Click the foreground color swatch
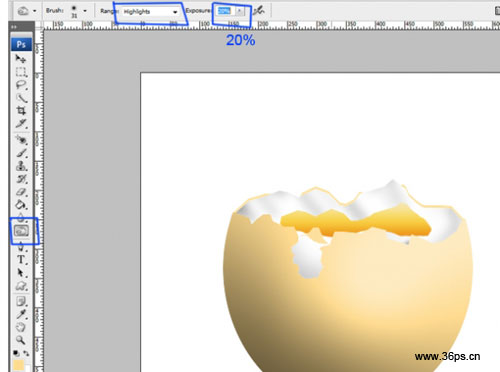The image size is (500, 372). click(19, 365)
